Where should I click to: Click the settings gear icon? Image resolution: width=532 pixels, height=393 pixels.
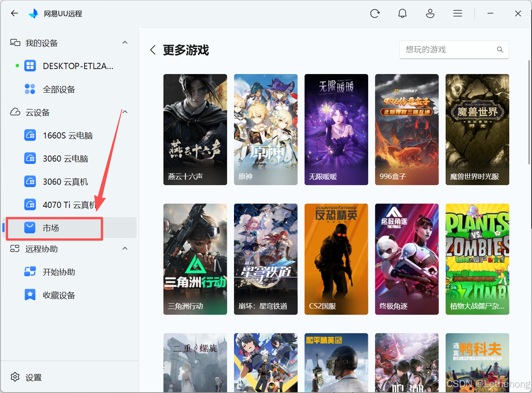[x=15, y=377]
